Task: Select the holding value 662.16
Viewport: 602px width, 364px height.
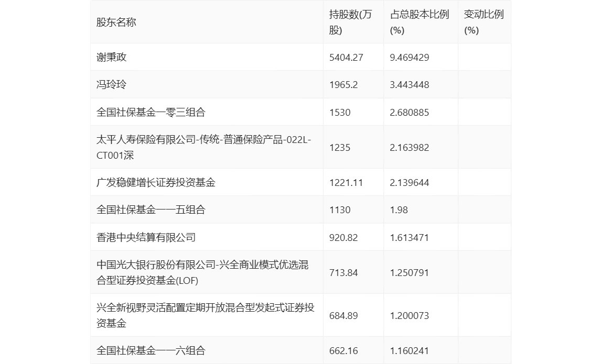Action: (343, 350)
